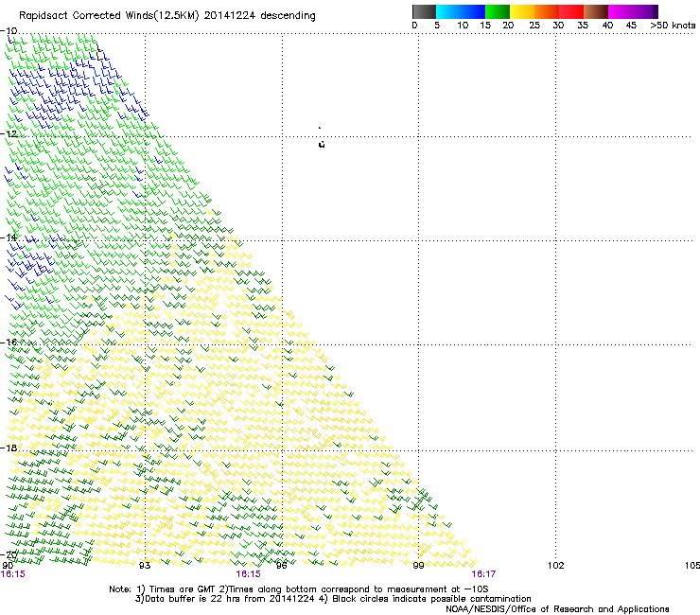Click the '45' label under the color bar
Image resolution: width=700 pixels, height=615 pixels.
pyautogui.click(x=631, y=26)
